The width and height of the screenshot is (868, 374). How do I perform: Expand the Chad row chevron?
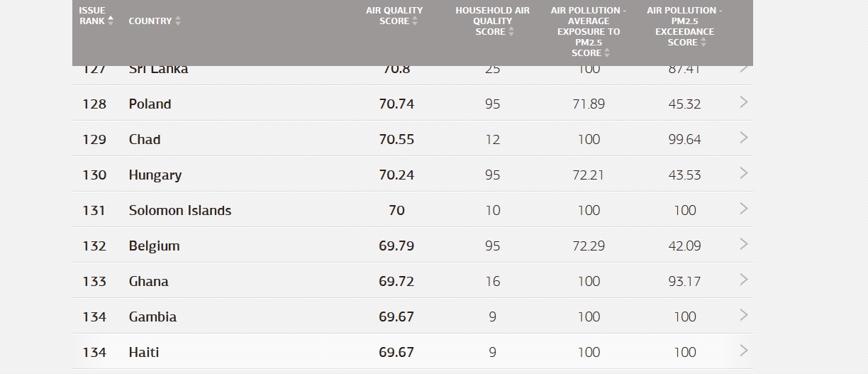[744, 138]
